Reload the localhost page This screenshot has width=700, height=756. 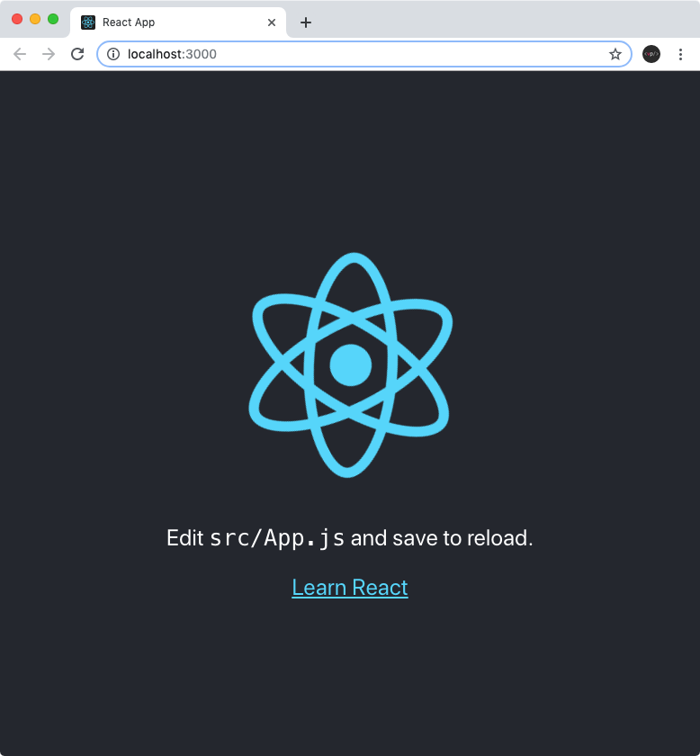pyautogui.click(x=77, y=54)
